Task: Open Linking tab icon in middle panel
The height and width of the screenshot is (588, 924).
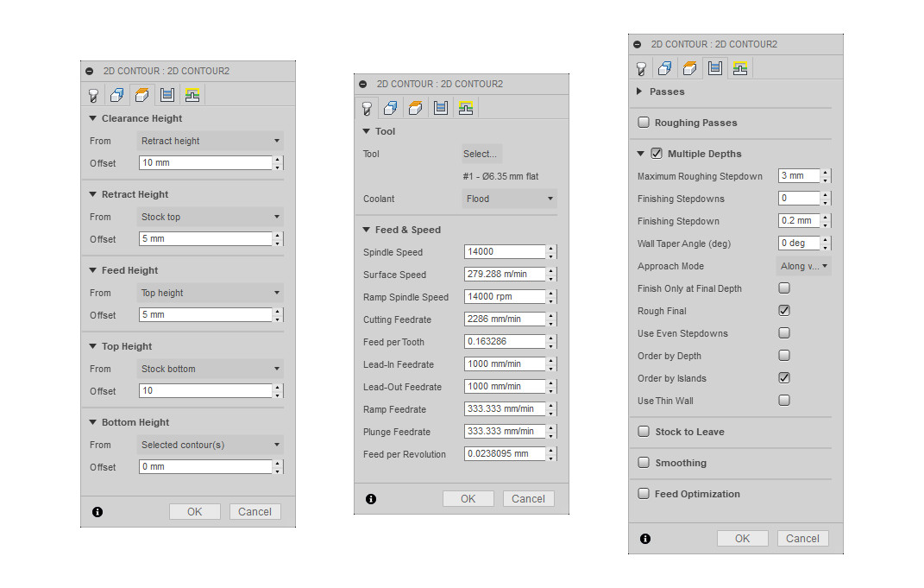Action: point(466,108)
